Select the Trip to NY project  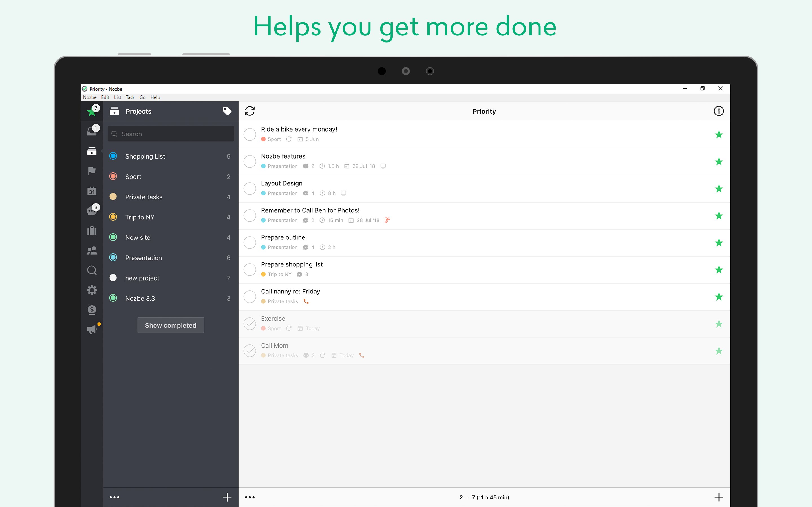tap(140, 217)
